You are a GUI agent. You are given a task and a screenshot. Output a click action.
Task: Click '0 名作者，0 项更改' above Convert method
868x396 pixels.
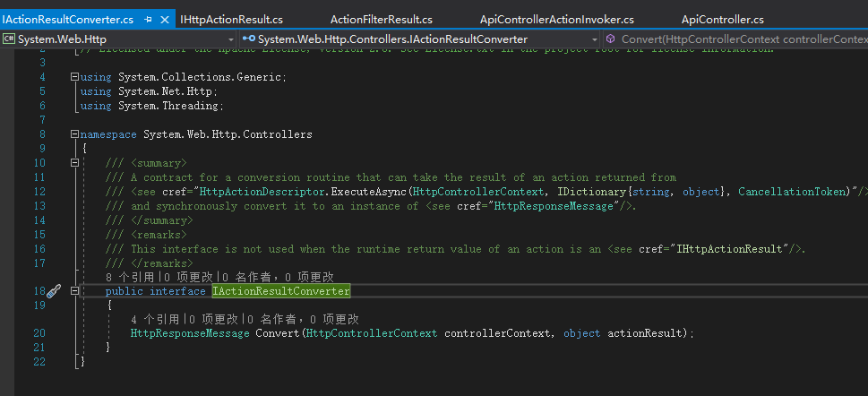pos(304,320)
